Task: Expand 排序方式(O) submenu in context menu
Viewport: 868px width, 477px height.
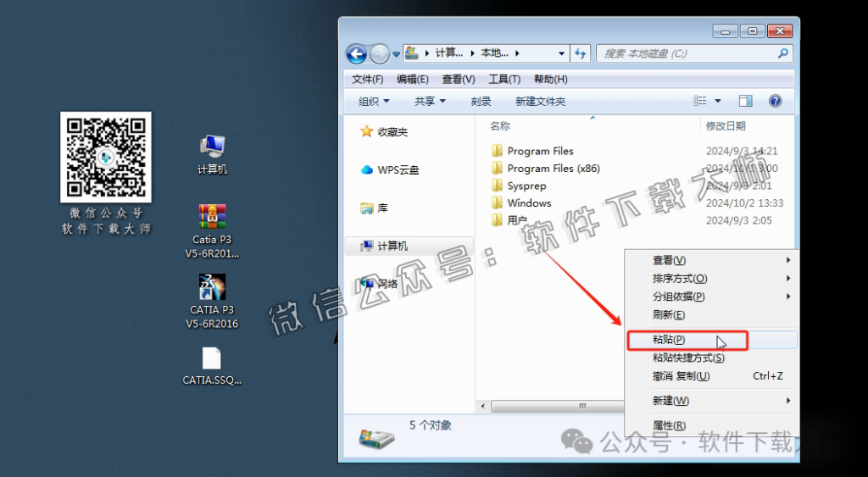Action: pyautogui.click(x=712, y=279)
